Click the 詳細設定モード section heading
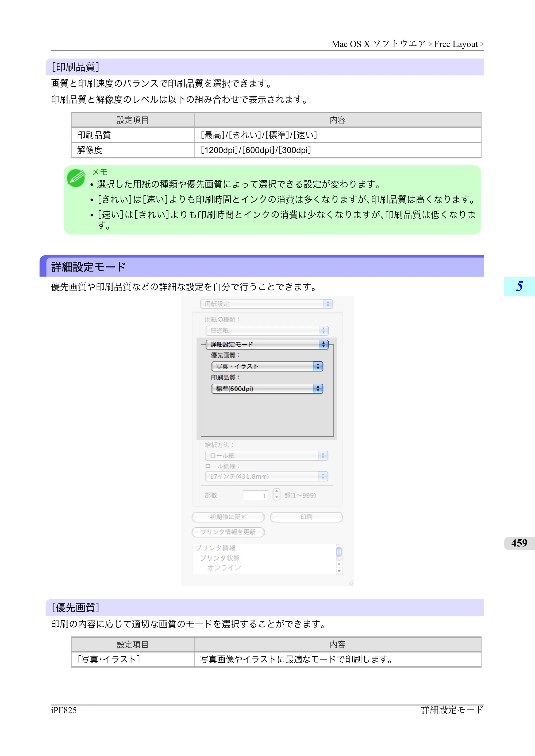The image size is (535, 756). pos(88,267)
